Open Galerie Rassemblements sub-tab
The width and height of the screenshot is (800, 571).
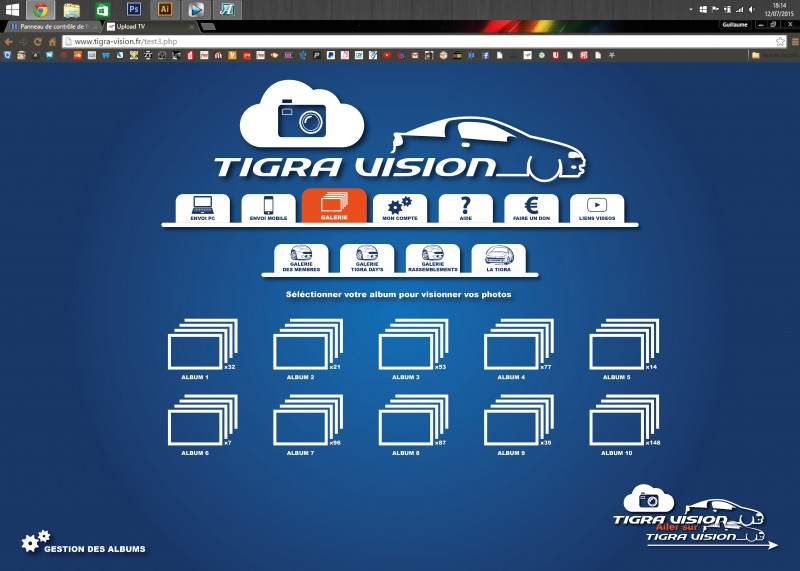433,258
